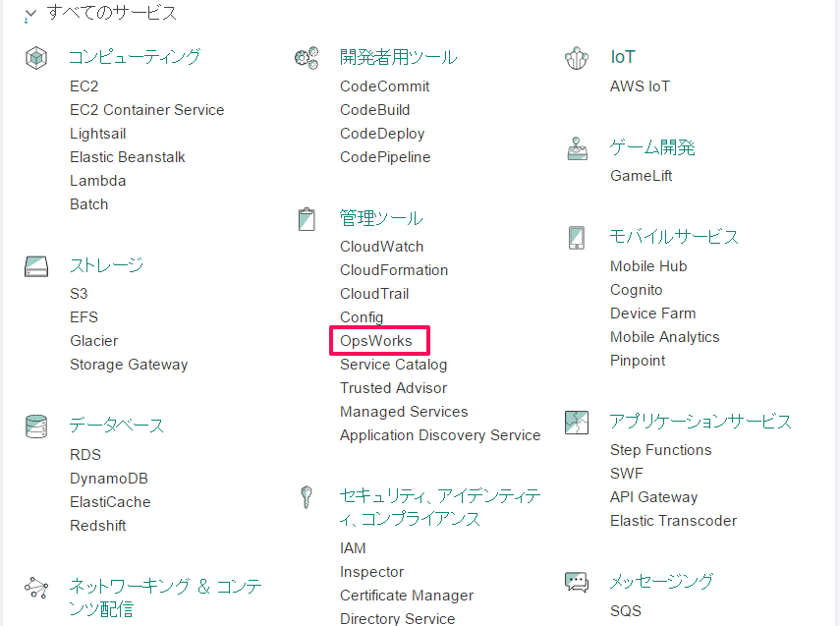Open EC2 Container Service
Image resolution: width=840 pixels, height=626 pixels.
146,110
